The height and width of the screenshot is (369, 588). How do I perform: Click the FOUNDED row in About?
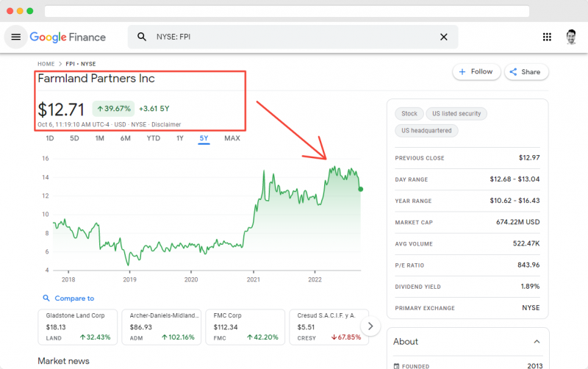467,366
